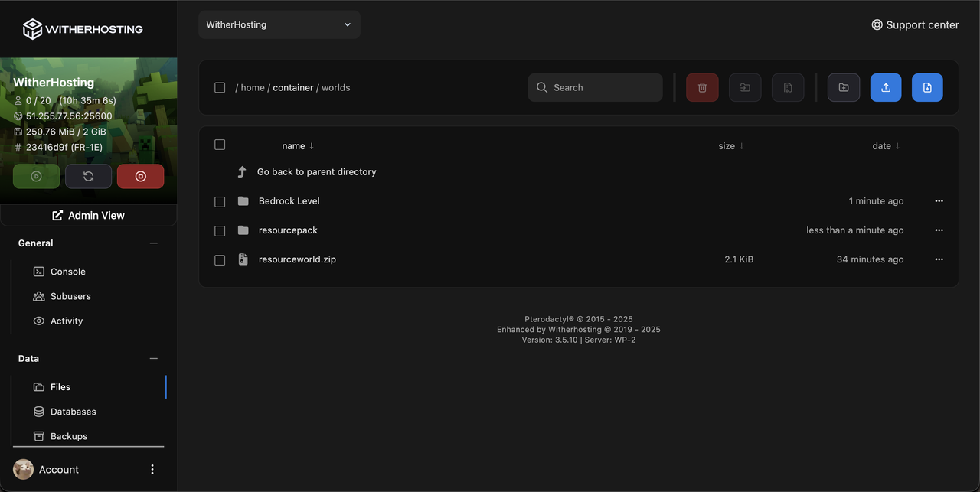
Task: Open the Support center link
Action: [x=915, y=24]
